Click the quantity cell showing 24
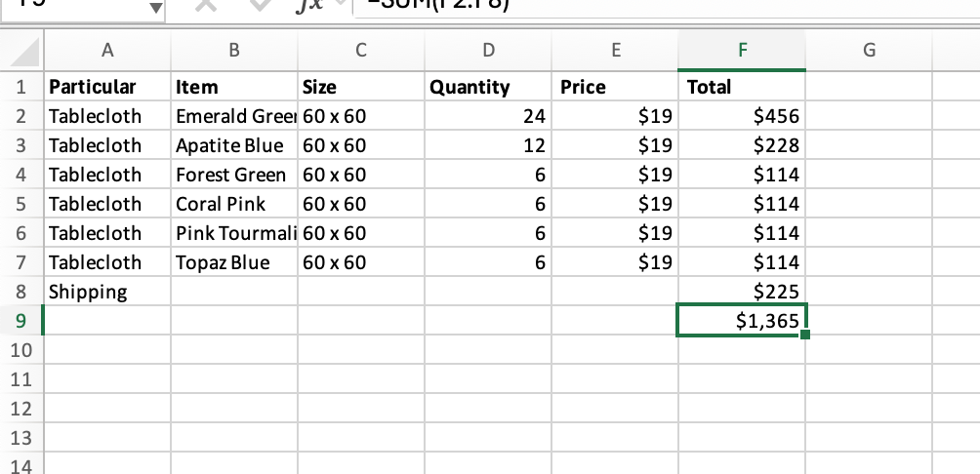 [488, 116]
